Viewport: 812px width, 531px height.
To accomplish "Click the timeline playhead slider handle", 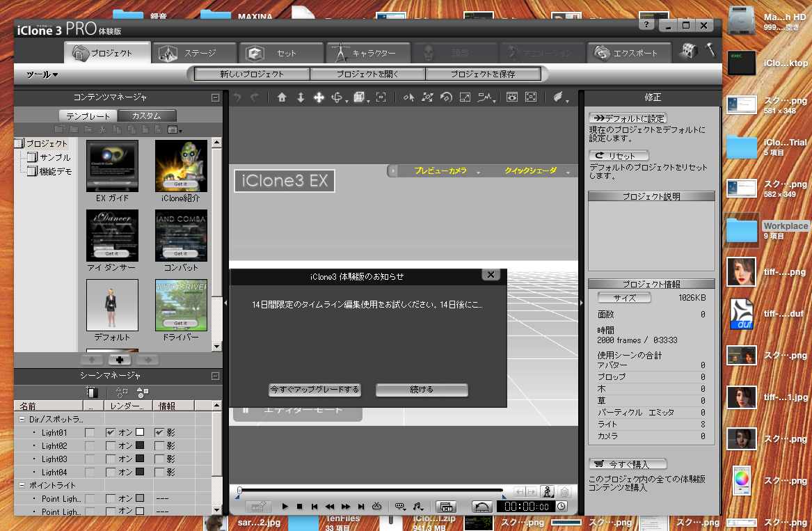I will [239, 490].
